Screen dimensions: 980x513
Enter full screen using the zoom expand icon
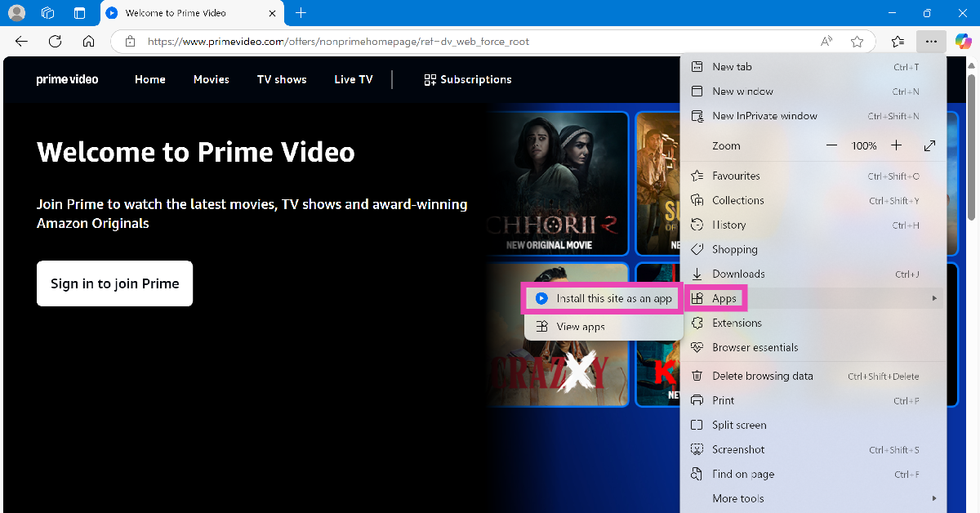click(929, 145)
